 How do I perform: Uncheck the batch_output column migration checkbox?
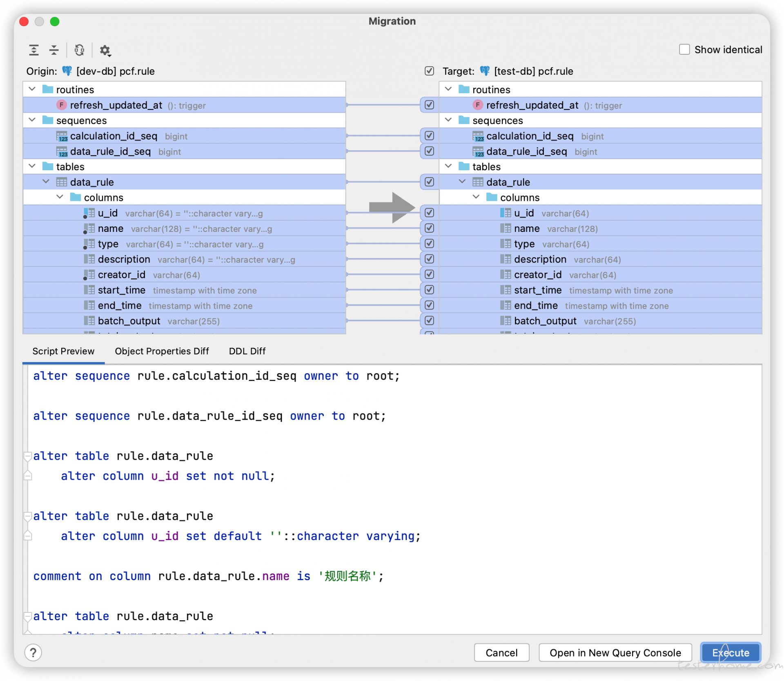[429, 320]
